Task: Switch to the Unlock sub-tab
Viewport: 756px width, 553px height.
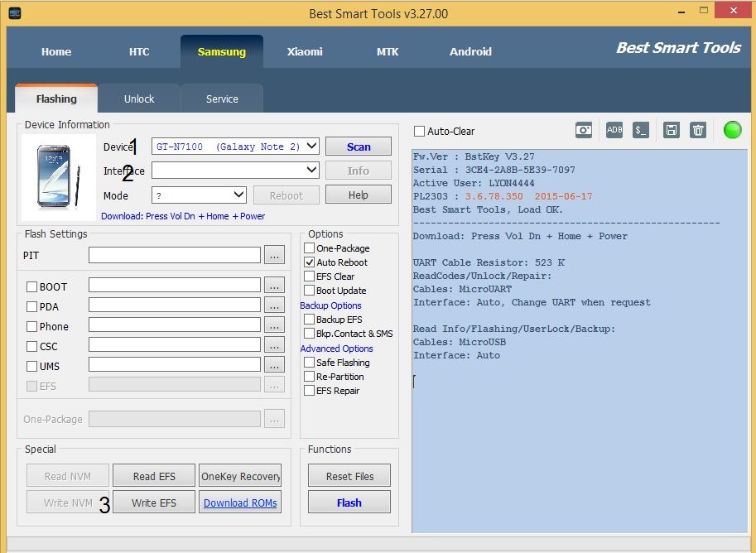Action: pos(139,99)
